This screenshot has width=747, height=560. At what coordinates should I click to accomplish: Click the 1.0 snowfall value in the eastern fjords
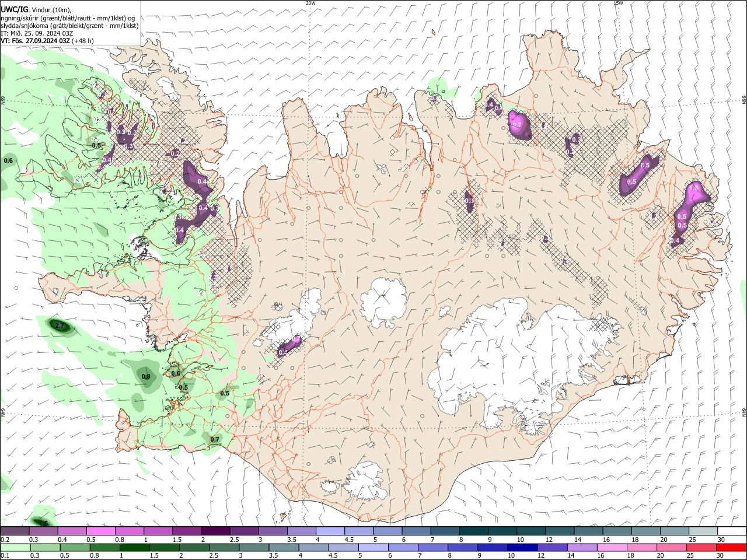tap(694, 188)
